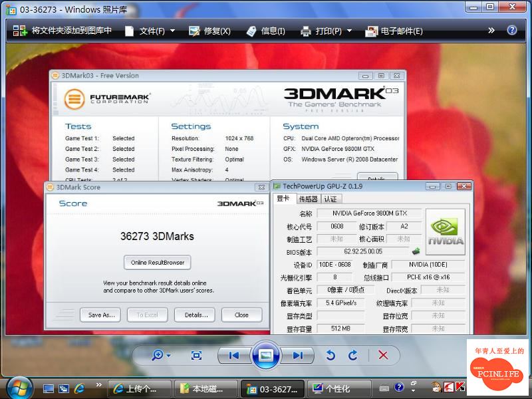Switch to the 个性化 taskbar window
532x399 pixels.
coord(338,389)
